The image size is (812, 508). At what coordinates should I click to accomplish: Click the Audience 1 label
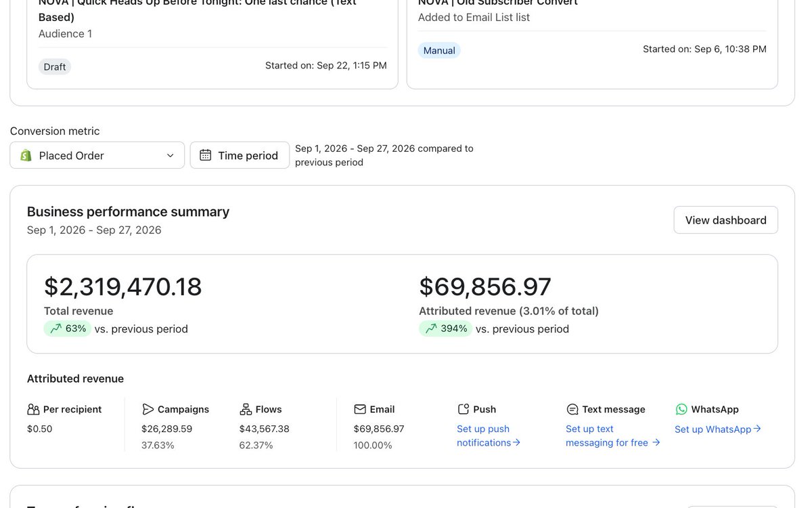(66, 34)
